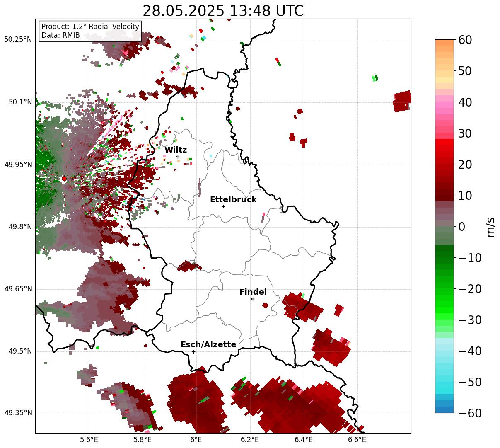Click the 6.6°E longitude label
Image resolution: width=500 pixels, height=448 pixels.
357,440
